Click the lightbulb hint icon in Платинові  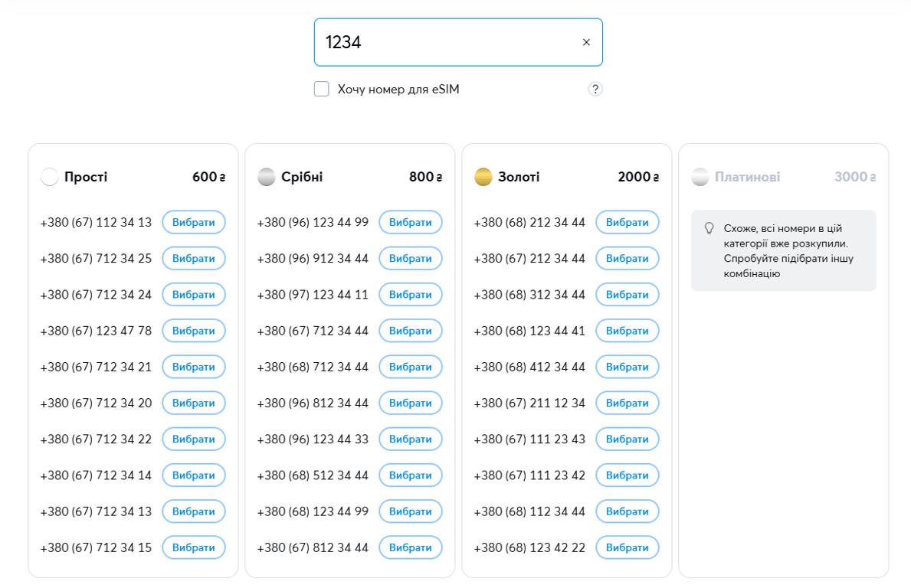(709, 228)
